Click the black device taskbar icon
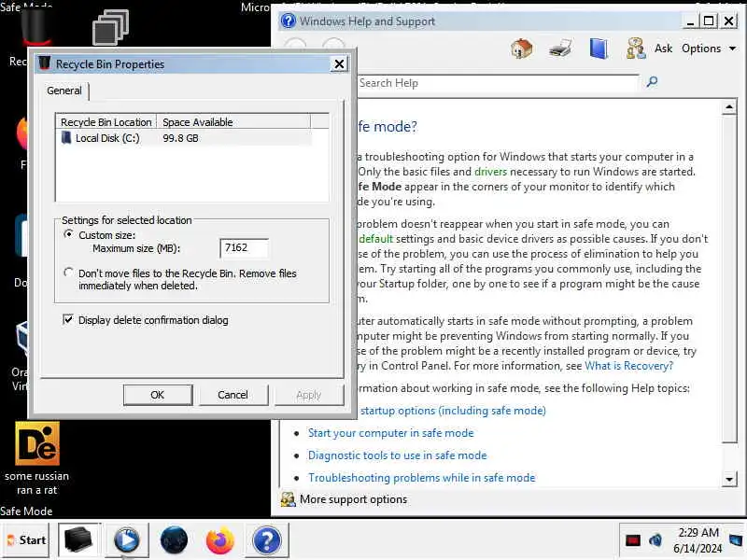747x560 pixels. tap(78, 539)
